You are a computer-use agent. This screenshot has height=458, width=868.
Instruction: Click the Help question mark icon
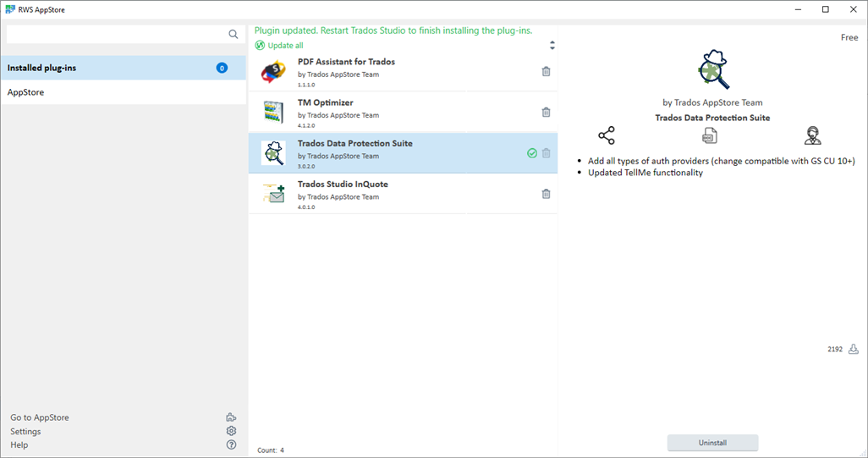tap(232, 444)
